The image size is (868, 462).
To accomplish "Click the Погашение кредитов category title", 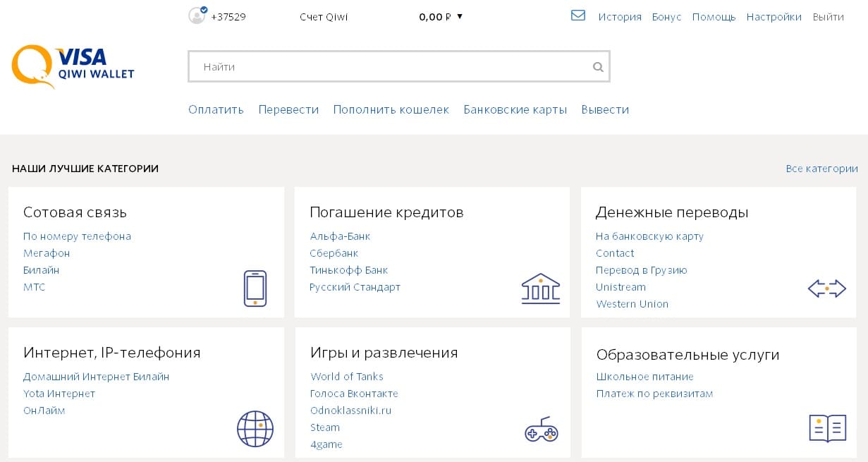I will click(386, 212).
